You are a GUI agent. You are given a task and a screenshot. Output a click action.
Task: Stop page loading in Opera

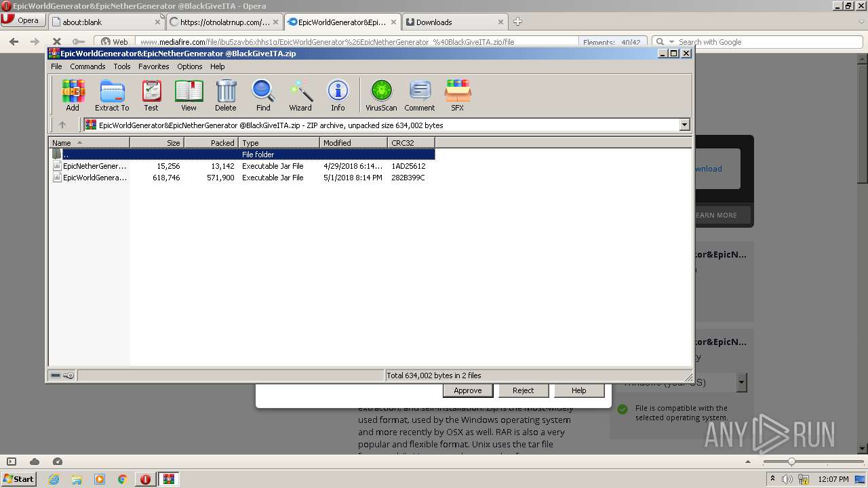point(56,41)
